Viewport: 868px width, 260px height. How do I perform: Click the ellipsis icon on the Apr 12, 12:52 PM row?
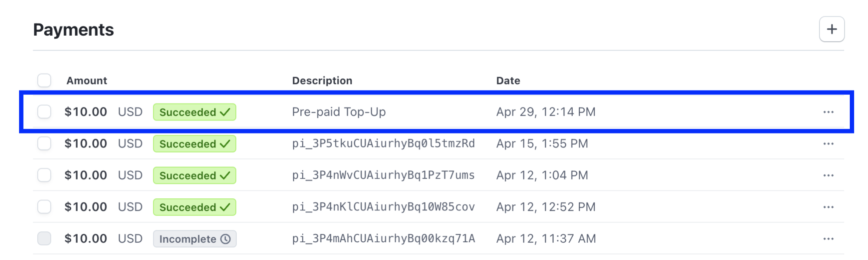(828, 207)
